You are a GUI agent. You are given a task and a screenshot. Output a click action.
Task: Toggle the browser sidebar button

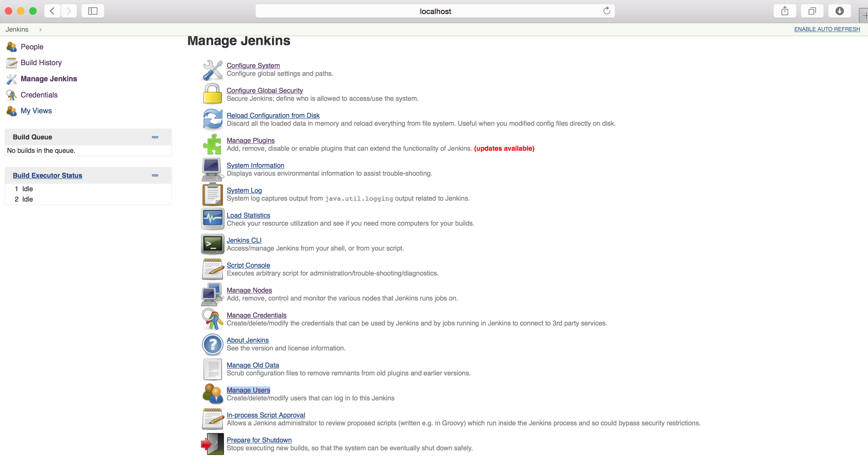tap(93, 11)
